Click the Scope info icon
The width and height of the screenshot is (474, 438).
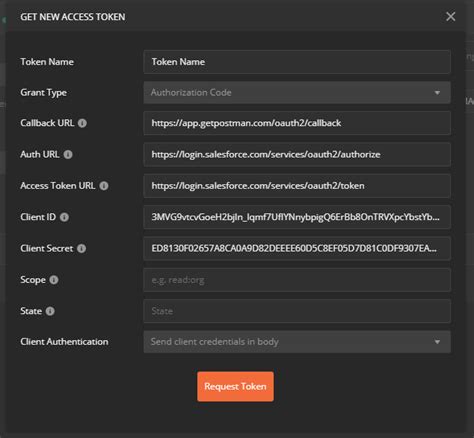point(54,280)
